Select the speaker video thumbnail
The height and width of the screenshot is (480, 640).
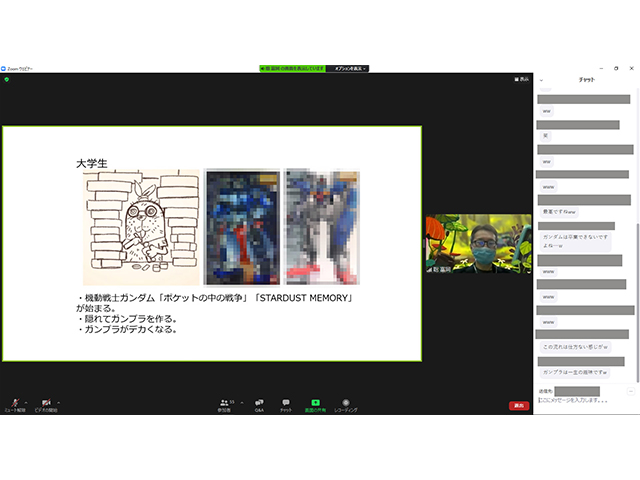pos(478,244)
